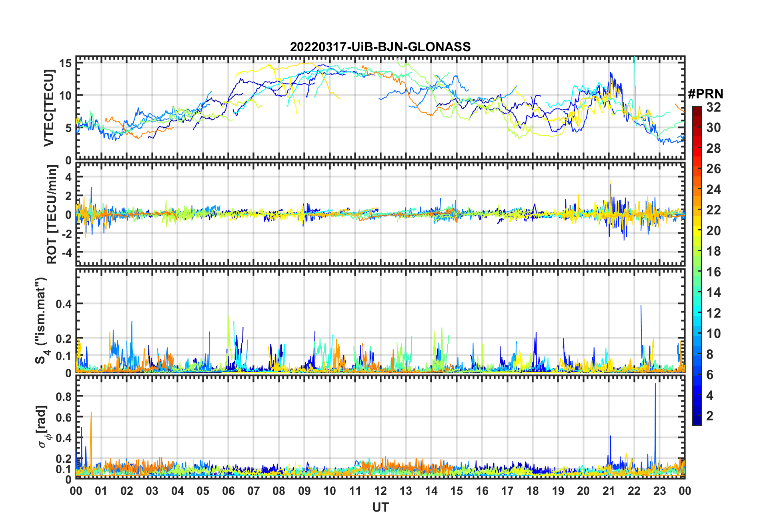Click the x-axis hour label 21
This screenshot has height=532, width=761.
[609, 491]
